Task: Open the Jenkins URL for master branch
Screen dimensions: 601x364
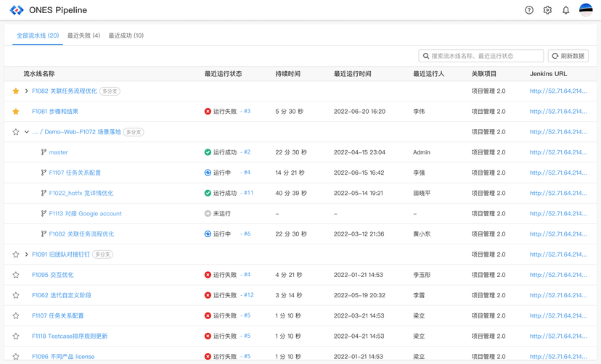Action: [x=558, y=152]
